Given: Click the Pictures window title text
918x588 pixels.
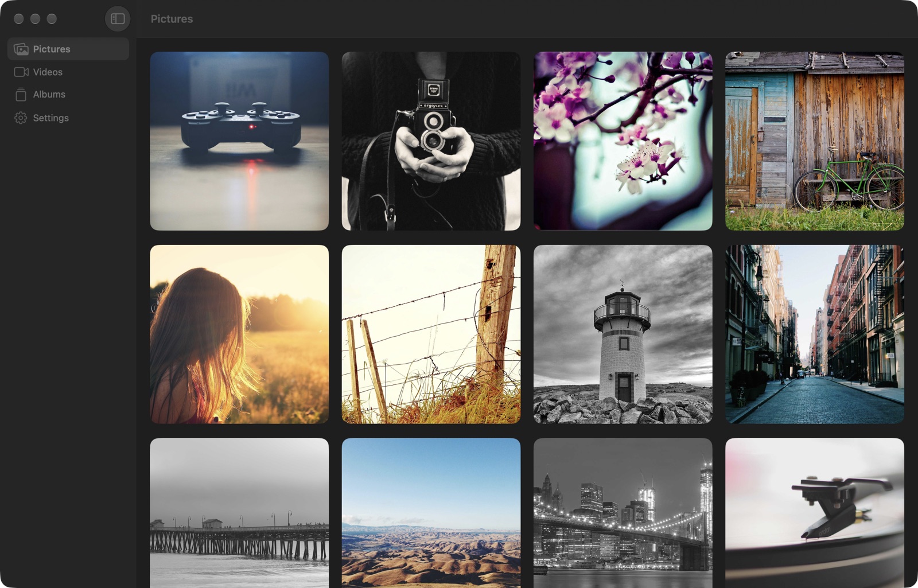Looking at the screenshot, I should pyautogui.click(x=172, y=19).
